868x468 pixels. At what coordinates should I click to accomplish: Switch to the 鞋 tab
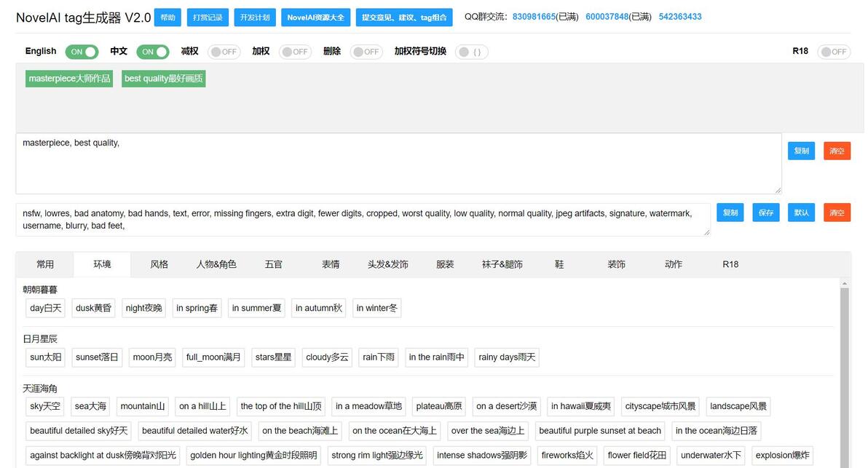[559, 264]
